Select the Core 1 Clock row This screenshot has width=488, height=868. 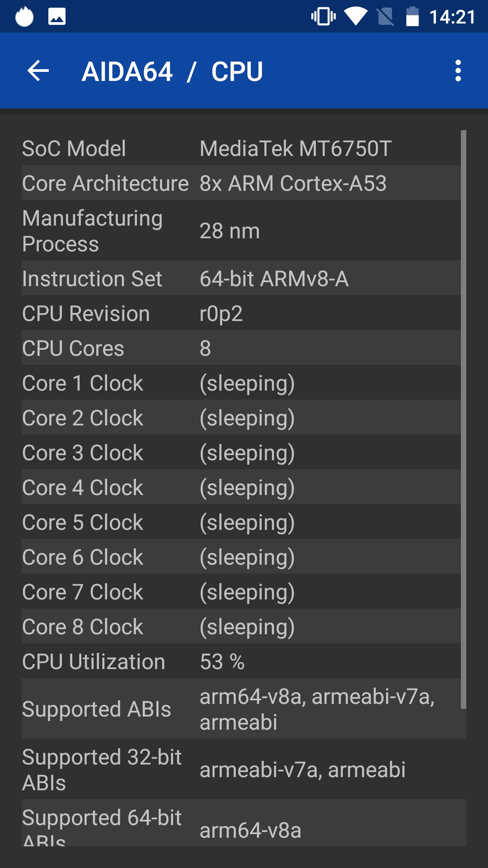pos(241,383)
